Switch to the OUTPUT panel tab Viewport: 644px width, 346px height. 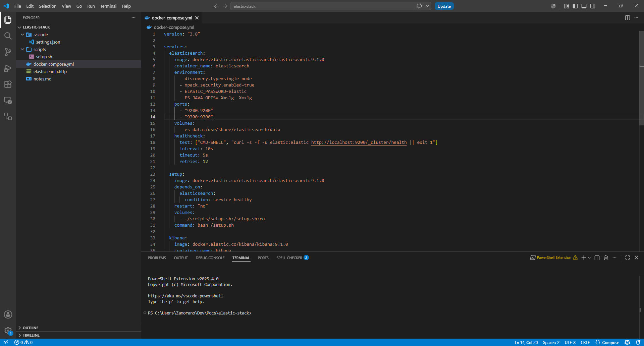pyautogui.click(x=181, y=258)
